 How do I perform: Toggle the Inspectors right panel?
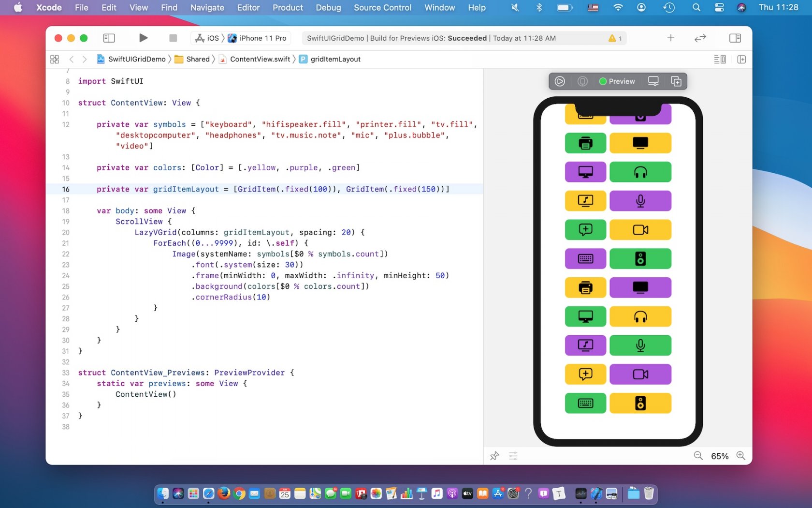click(x=735, y=38)
